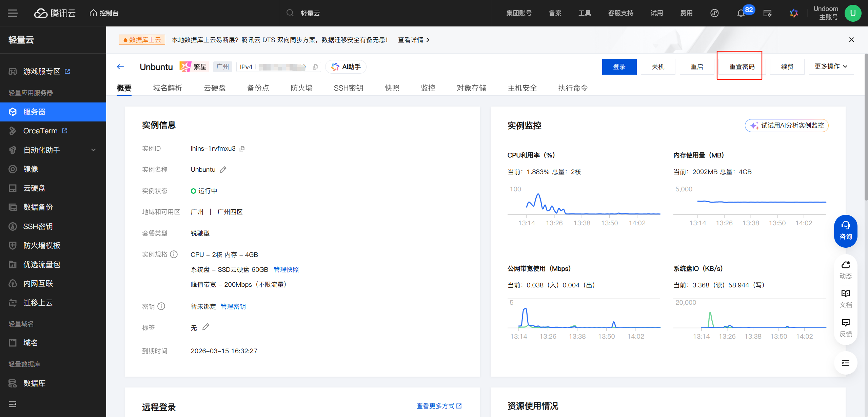Viewport: 868px width, 417px height.
Task: Copy the IPv4 address
Action: pos(315,67)
